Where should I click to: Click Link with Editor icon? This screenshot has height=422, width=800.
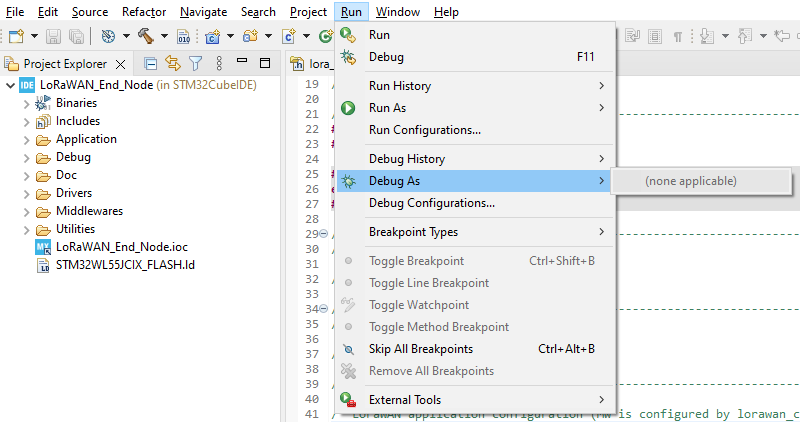coord(173,63)
